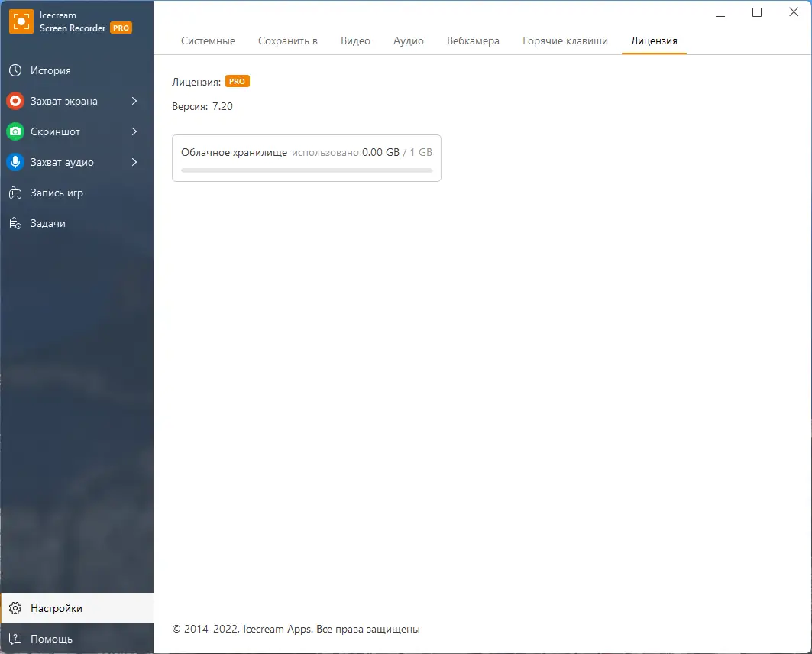Click the cloud storage usage progress bar

(x=306, y=170)
